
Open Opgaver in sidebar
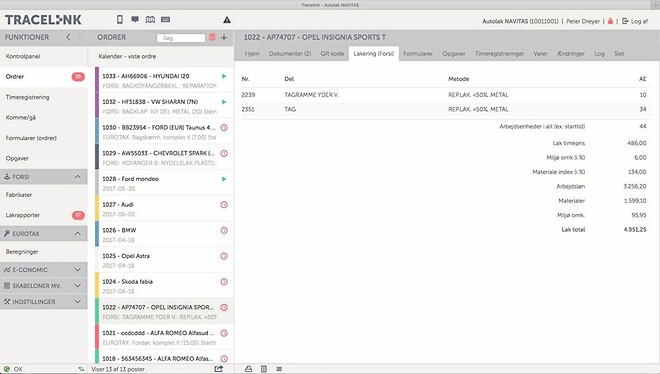click(44, 158)
